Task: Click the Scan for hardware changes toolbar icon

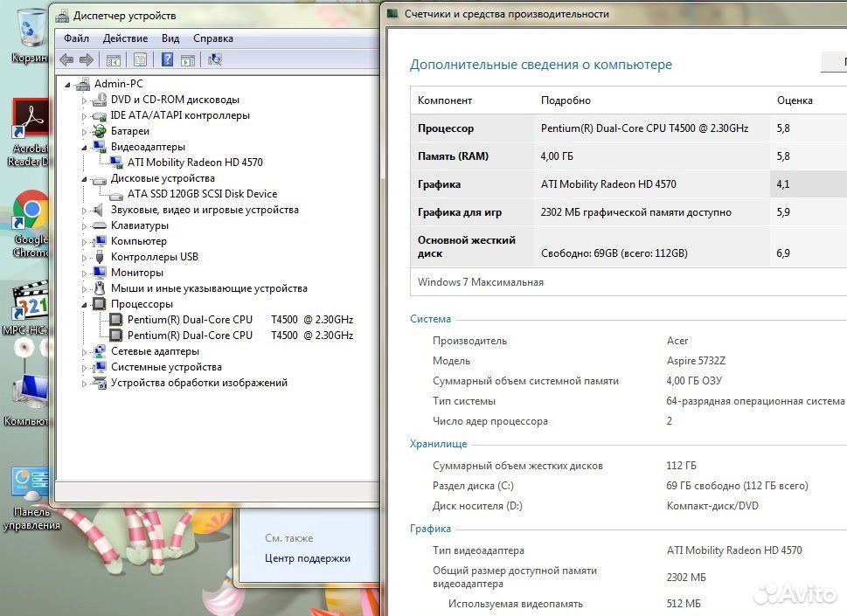Action: tap(215, 59)
